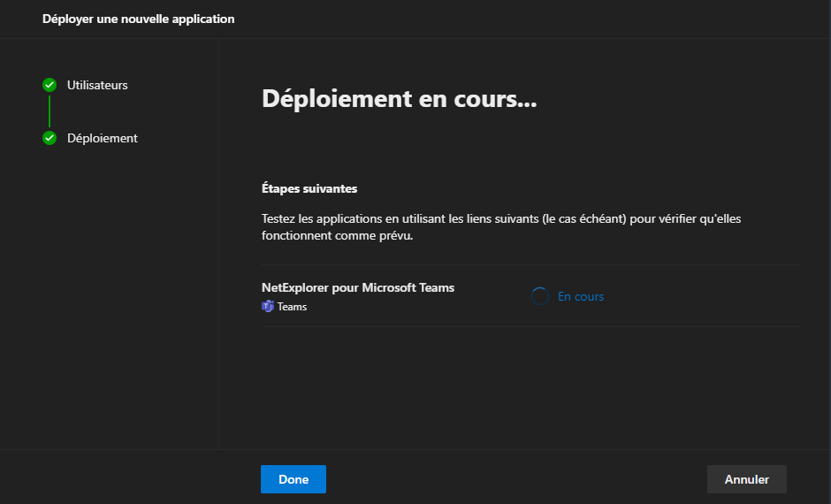Click the En cours status text

(581, 296)
